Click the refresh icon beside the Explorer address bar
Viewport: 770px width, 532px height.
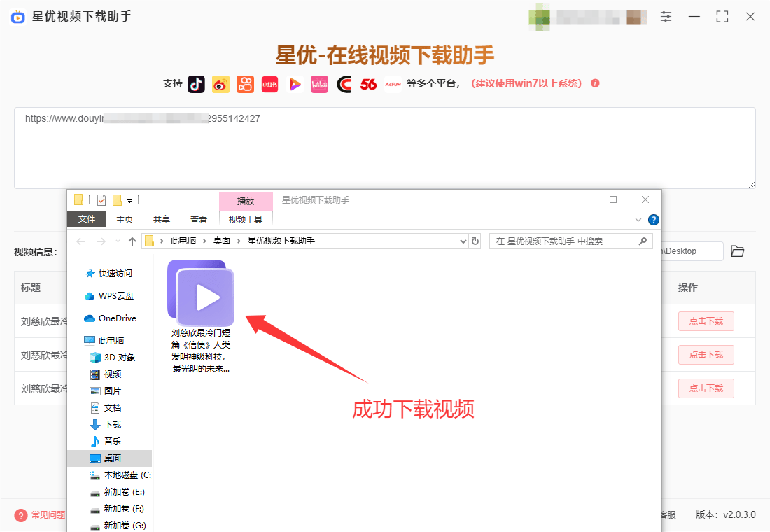coord(475,241)
